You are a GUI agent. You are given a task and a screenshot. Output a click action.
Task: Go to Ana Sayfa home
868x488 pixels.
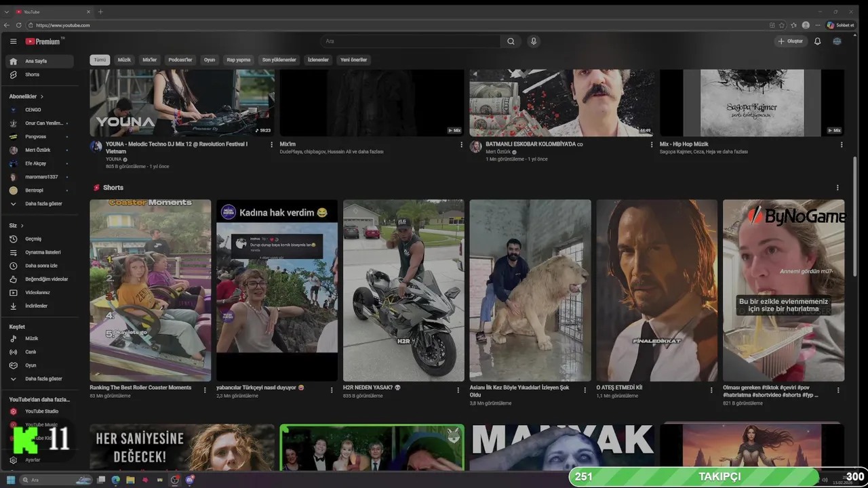41,61
